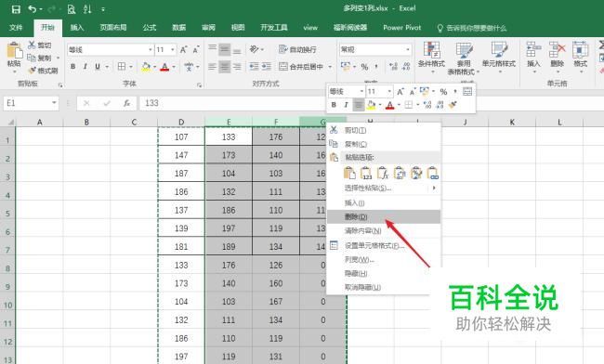This screenshot has width=604, height=364.
Task: Toggle Underline in the ribbon font group
Action: (98, 67)
